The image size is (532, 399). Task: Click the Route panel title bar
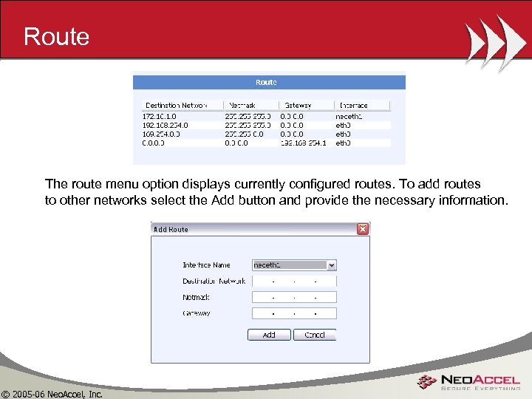click(269, 83)
